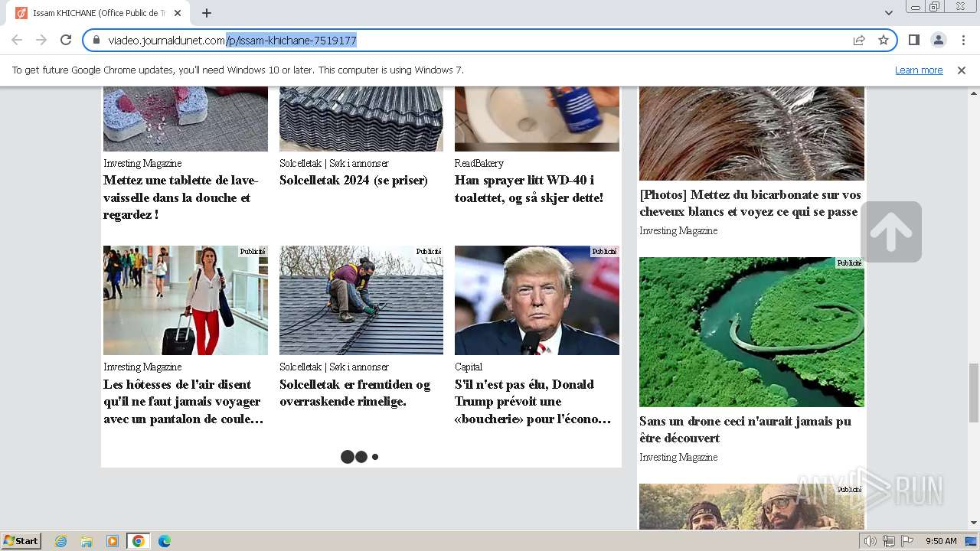This screenshot has width=980, height=551.
Task: Open the volume control tray icon
Action: (x=871, y=541)
